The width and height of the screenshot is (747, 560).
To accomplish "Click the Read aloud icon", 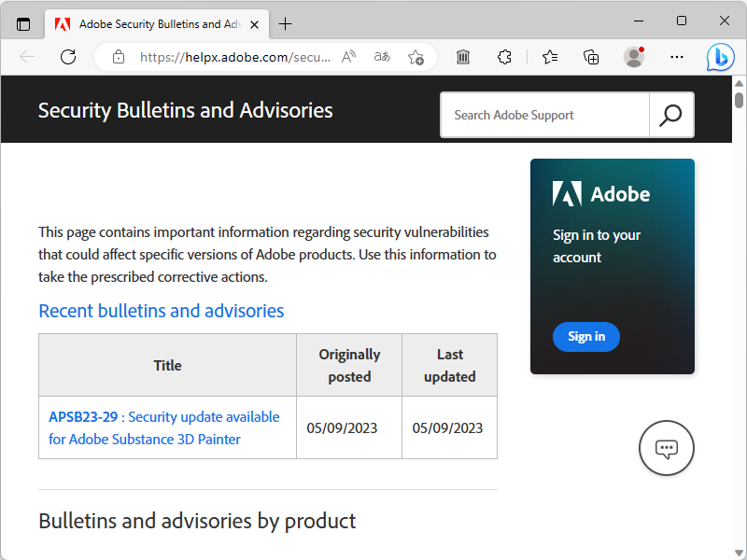I will pyautogui.click(x=349, y=57).
